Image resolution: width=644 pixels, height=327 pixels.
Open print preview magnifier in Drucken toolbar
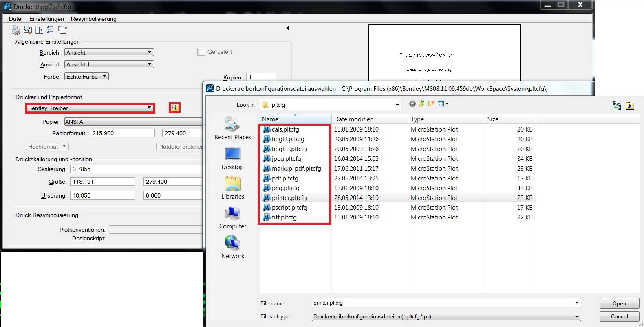(28, 30)
